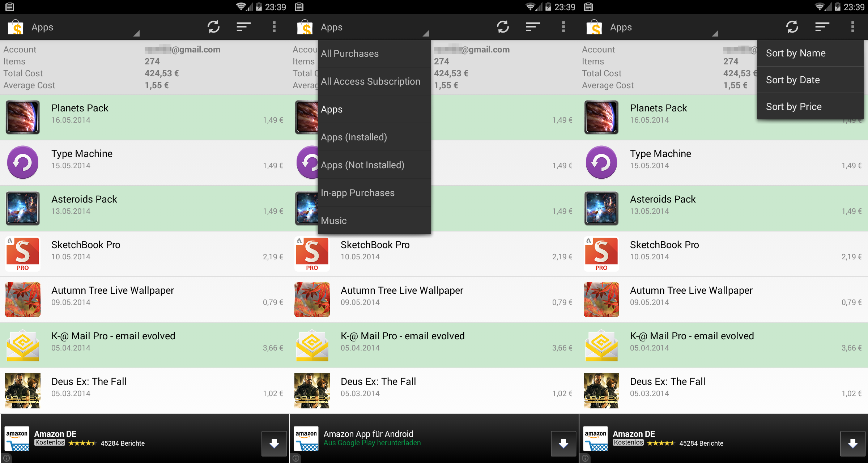
Task: Tap battery indicator in right status bar
Action: [x=837, y=7]
